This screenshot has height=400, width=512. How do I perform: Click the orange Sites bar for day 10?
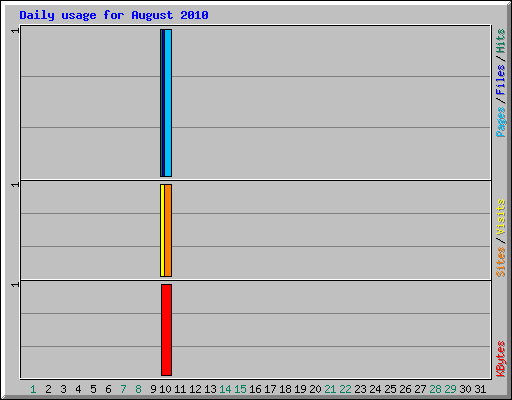coord(168,230)
